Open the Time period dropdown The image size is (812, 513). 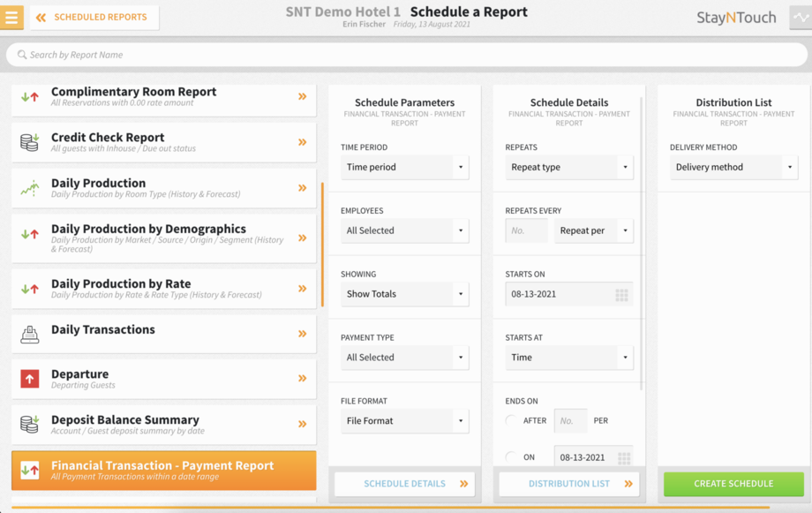(x=404, y=167)
